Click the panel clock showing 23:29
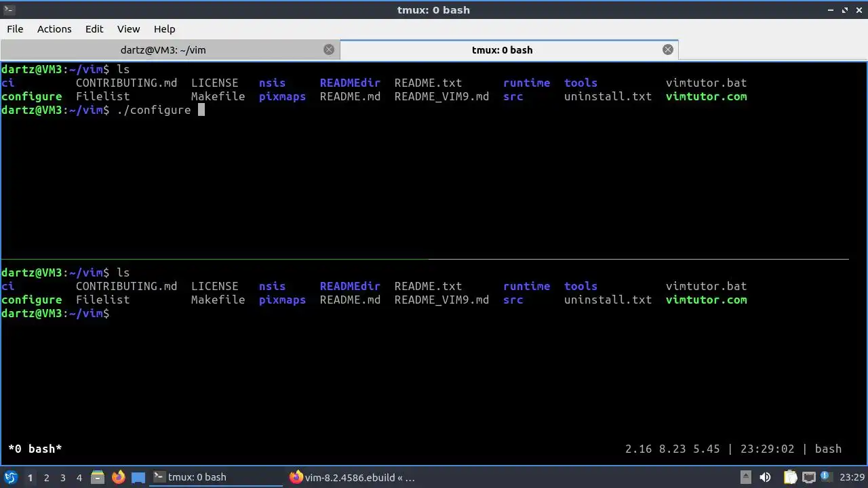 coord(852,477)
